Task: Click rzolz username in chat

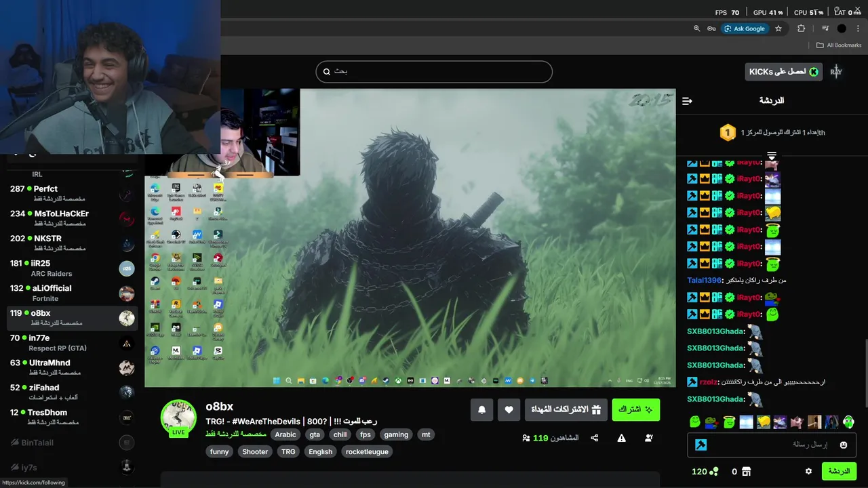Action: point(709,382)
